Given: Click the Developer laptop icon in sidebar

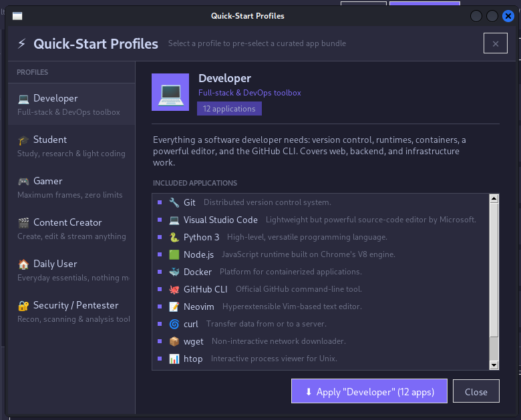Looking at the screenshot, I should [23, 99].
